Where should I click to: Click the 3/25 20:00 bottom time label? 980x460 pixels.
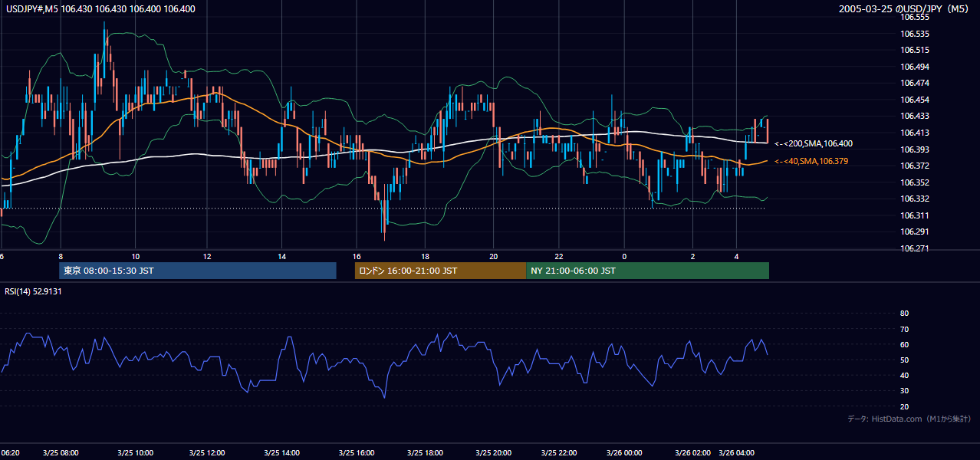coord(494,452)
